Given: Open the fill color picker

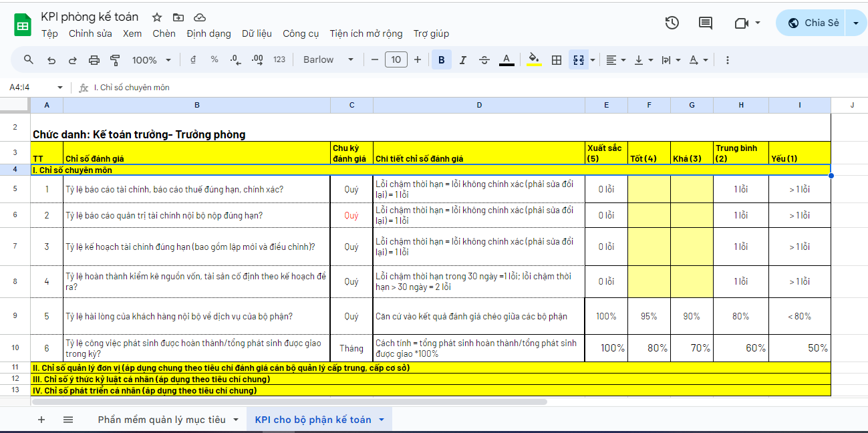Looking at the screenshot, I should pyautogui.click(x=533, y=60).
